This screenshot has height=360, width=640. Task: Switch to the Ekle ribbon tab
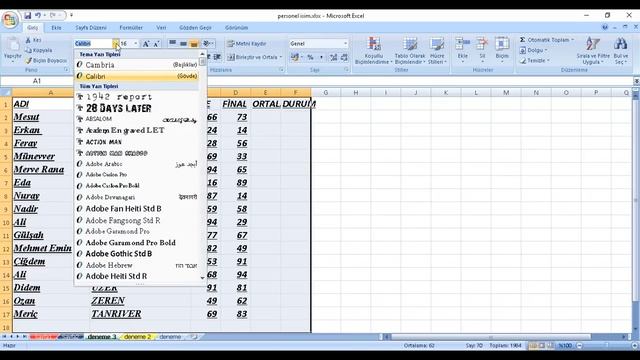tap(56, 28)
